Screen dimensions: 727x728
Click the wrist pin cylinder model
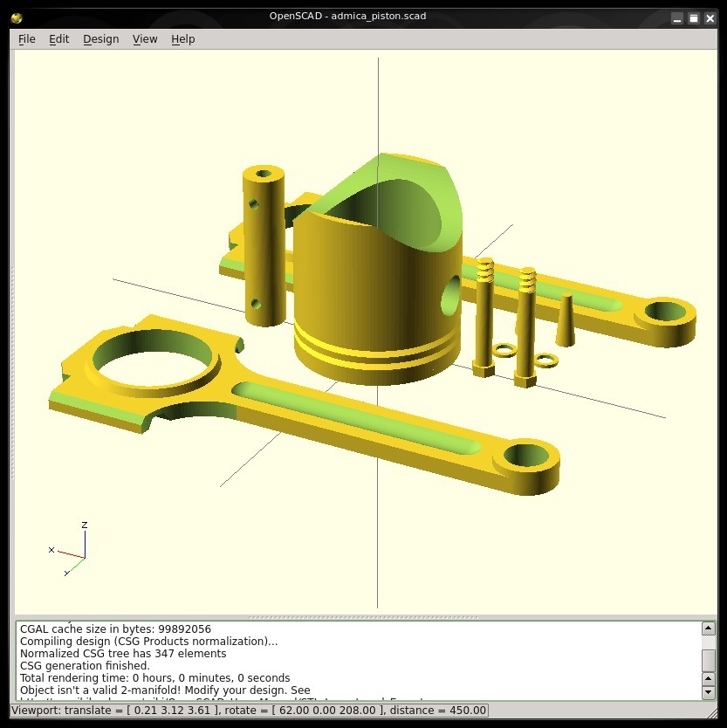(x=264, y=246)
